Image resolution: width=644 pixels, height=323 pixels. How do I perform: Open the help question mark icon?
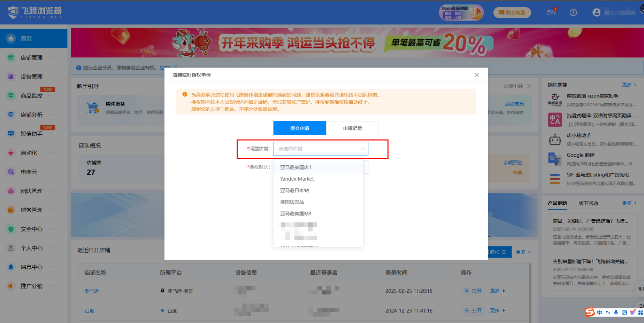(573, 13)
